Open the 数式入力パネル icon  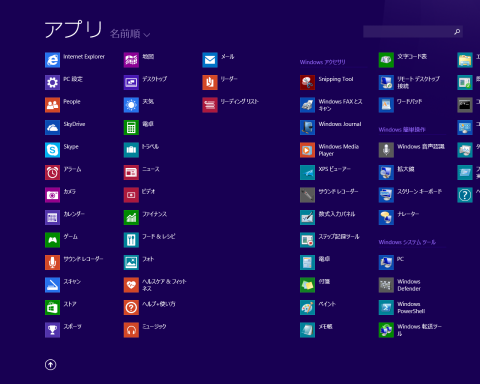point(307,217)
